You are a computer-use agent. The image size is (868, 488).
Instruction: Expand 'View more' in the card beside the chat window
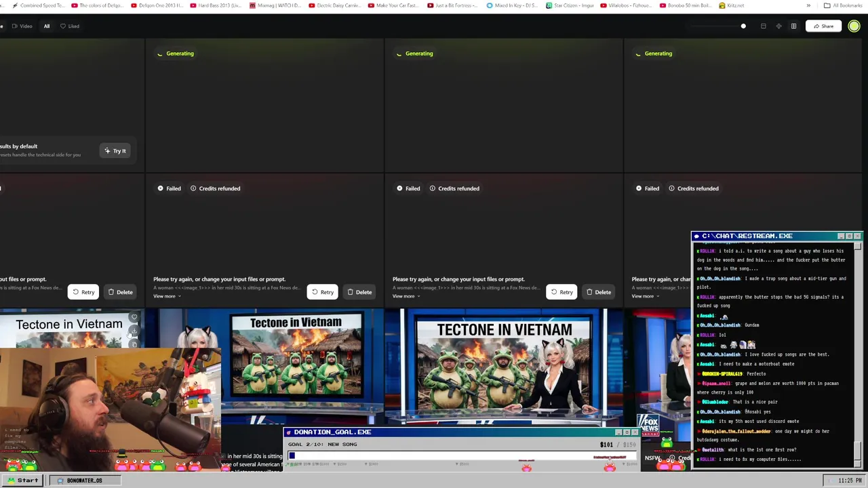pyautogui.click(x=646, y=296)
